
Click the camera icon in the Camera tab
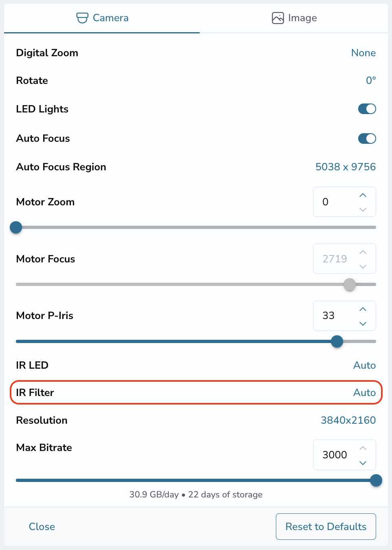82,18
